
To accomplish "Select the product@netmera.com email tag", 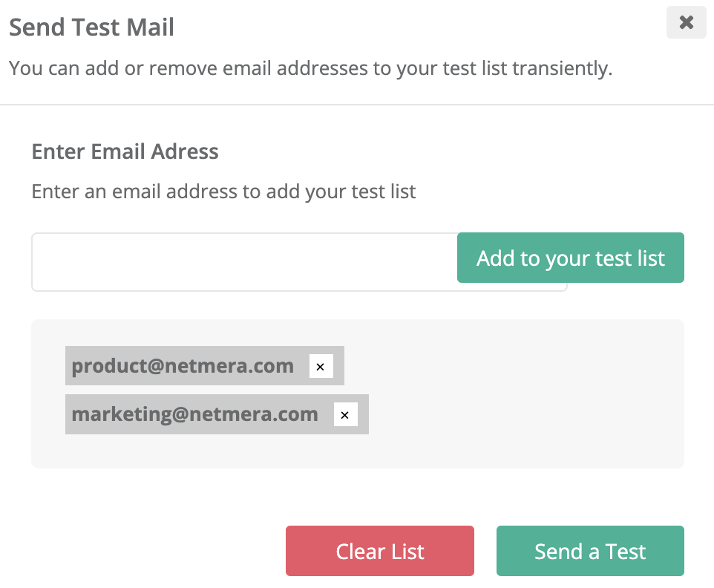I will click(183, 366).
